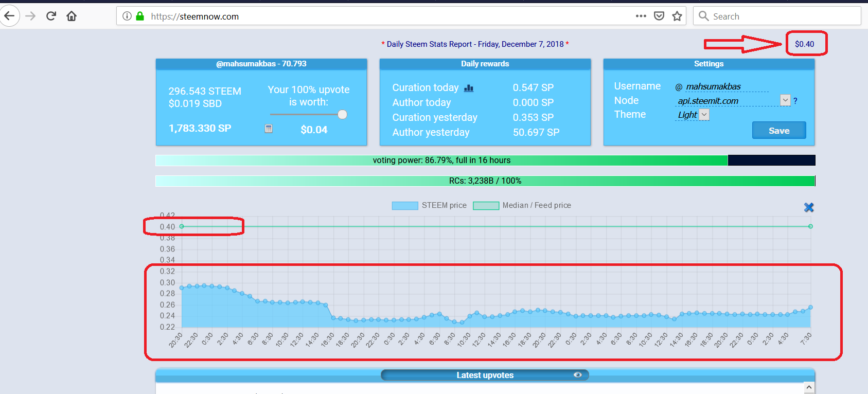Reload the steemnow page

[51, 16]
